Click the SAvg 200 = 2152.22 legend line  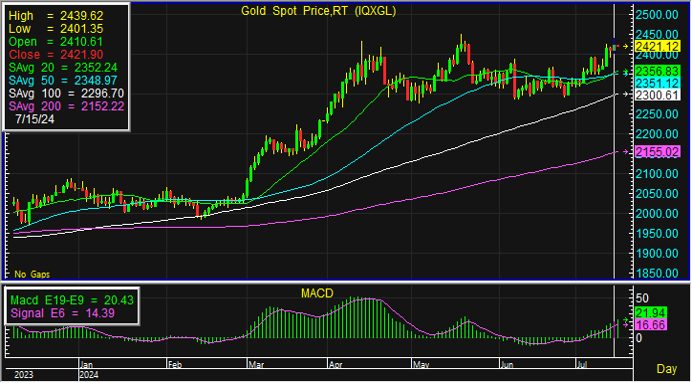point(66,106)
